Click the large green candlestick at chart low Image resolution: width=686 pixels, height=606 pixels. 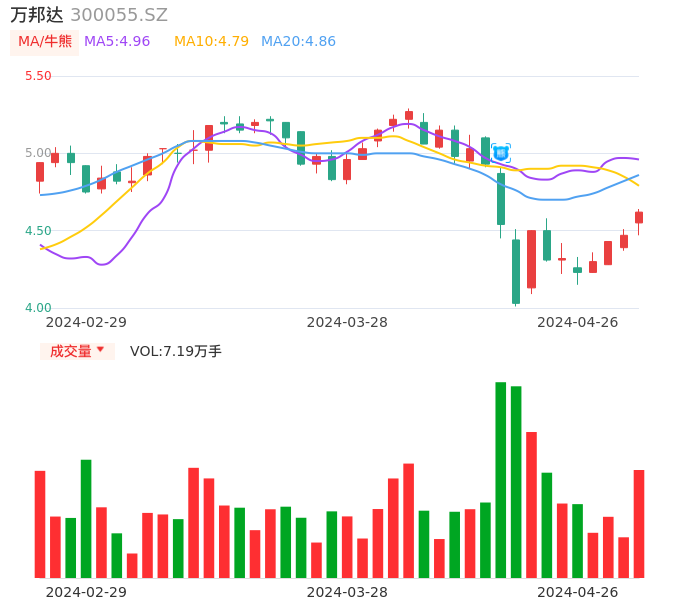(x=516, y=271)
